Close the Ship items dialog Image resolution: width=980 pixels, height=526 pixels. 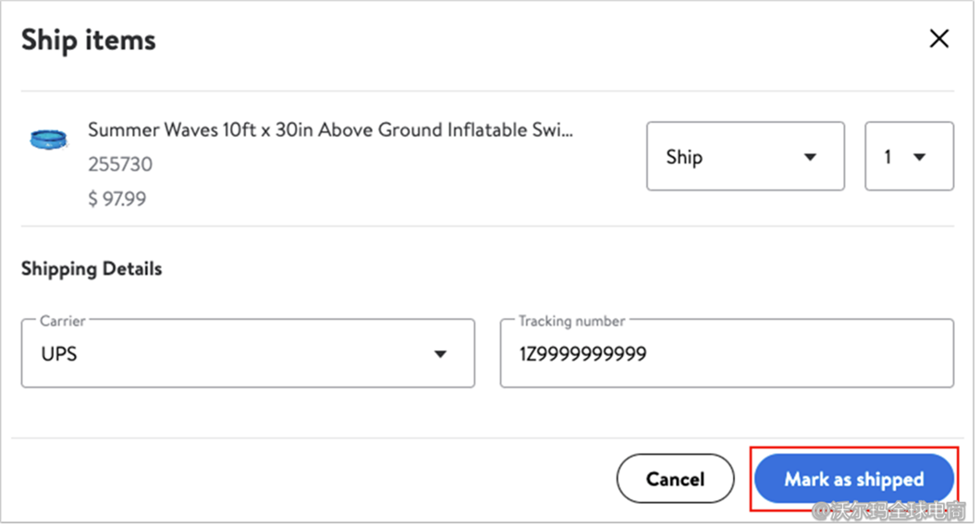point(938,39)
